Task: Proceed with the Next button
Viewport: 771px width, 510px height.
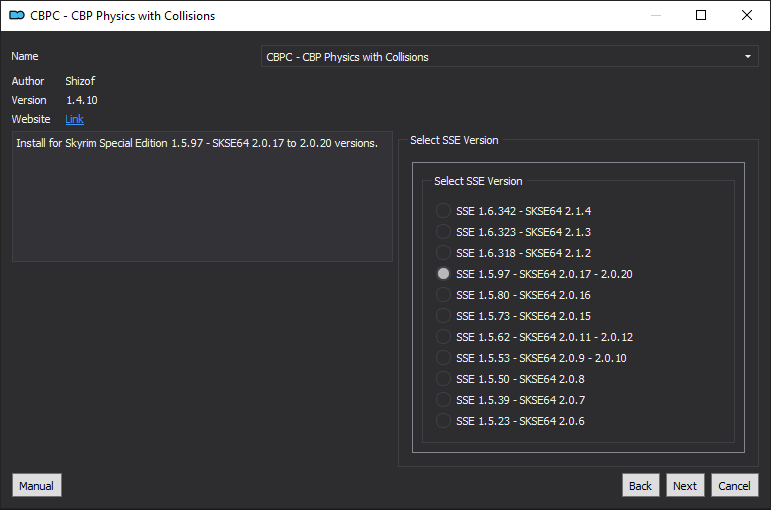Action: (x=685, y=485)
